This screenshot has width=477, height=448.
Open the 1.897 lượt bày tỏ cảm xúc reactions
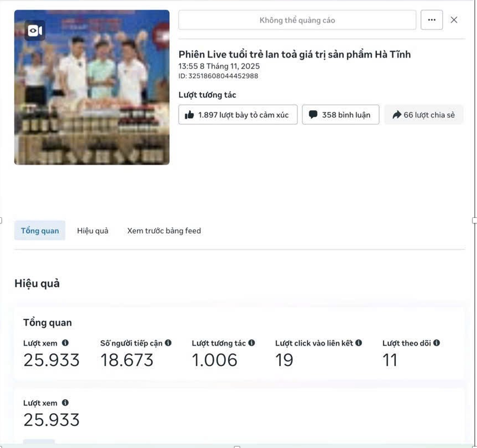(x=238, y=115)
